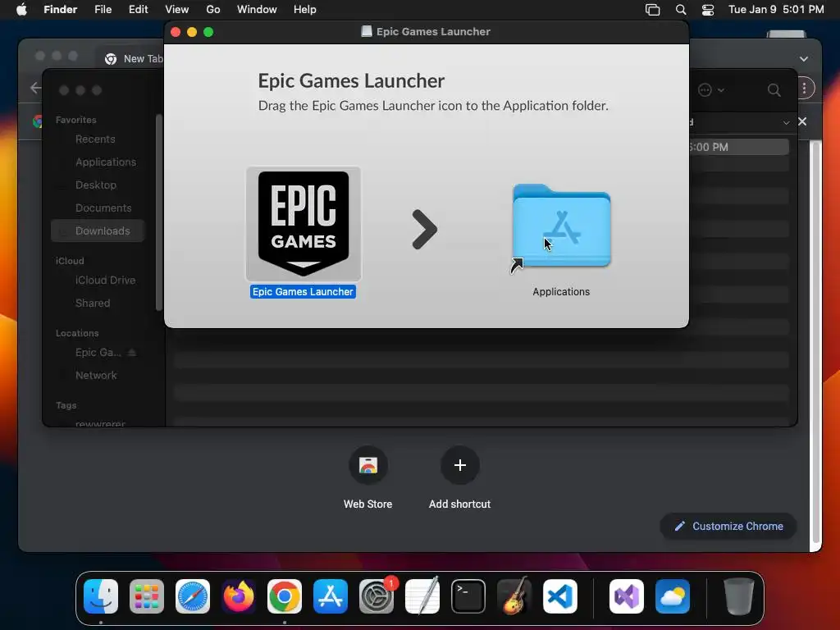Screen dimensions: 840x630
Task: Launch Terminal from the dock
Action: point(468,596)
